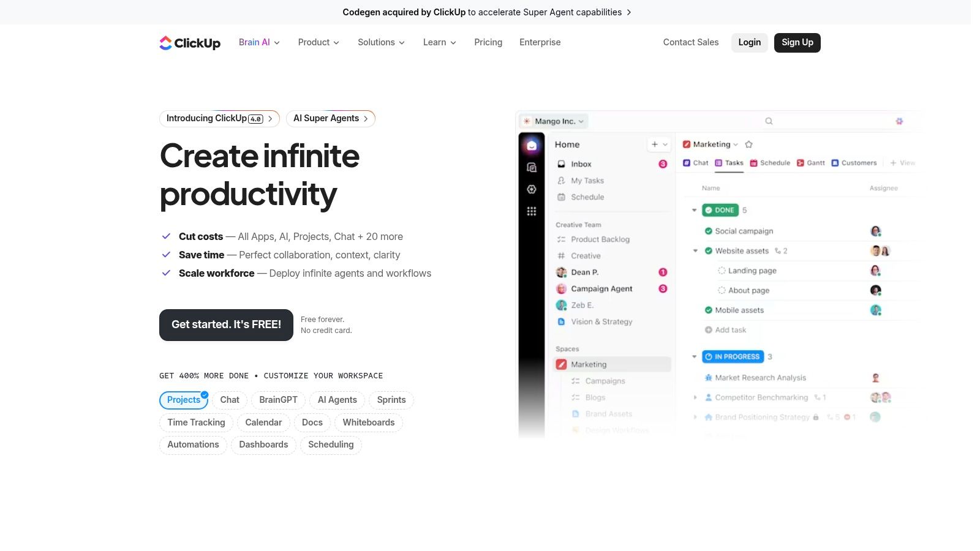Click Get started. It's FREE! button

pyautogui.click(x=226, y=325)
